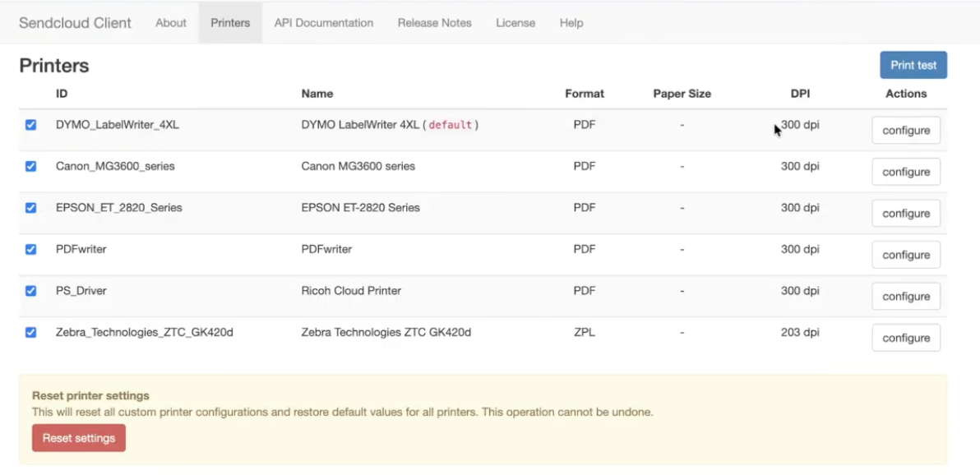Configure the Canon MG3600 series printer
This screenshot has width=980, height=475.
coord(906,172)
